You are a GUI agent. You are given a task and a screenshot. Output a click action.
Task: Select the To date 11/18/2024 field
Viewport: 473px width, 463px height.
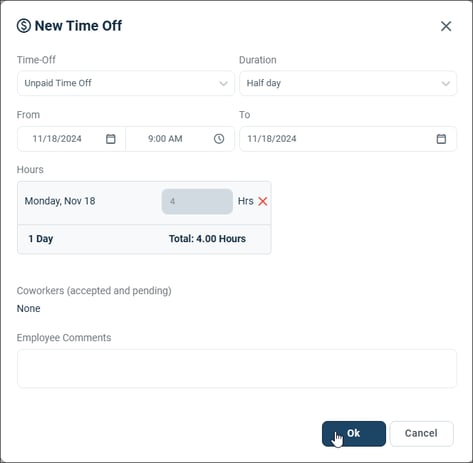(x=348, y=139)
